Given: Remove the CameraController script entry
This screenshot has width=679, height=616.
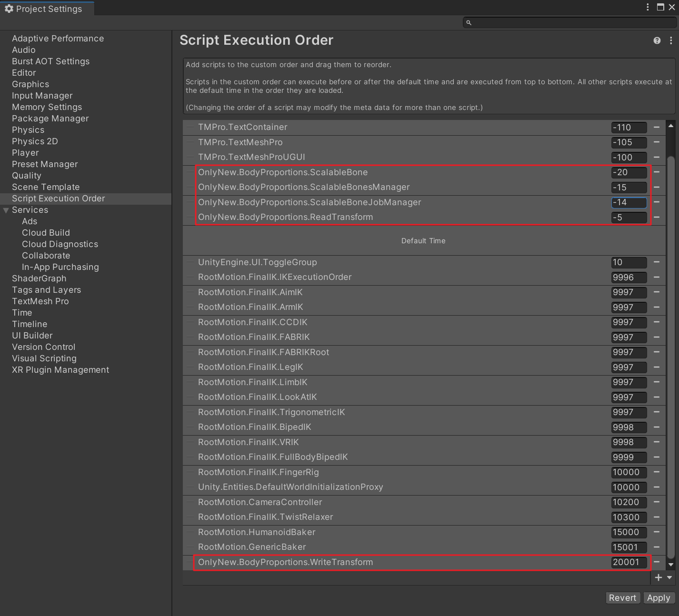Looking at the screenshot, I should tap(657, 502).
